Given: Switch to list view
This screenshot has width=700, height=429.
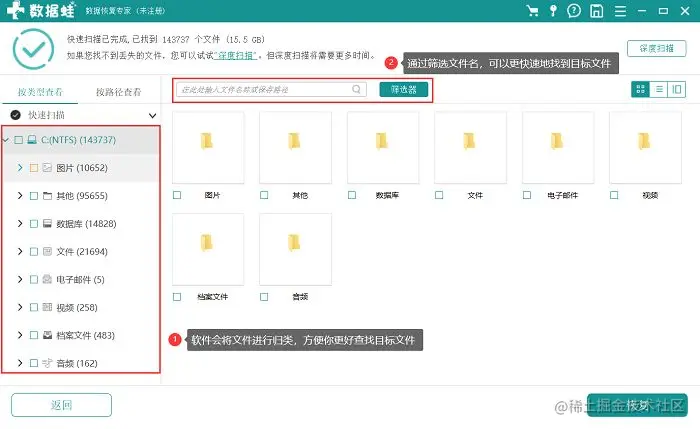Looking at the screenshot, I should tap(658, 89).
